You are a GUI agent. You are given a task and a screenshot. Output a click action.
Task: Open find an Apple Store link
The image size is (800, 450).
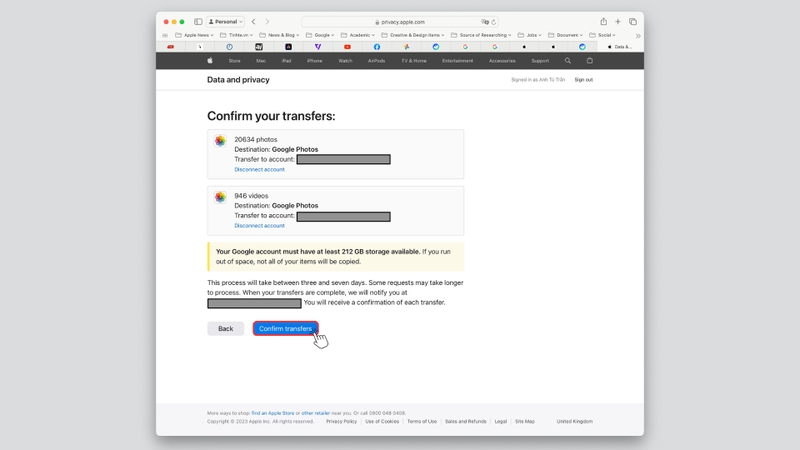[x=273, y=413]
